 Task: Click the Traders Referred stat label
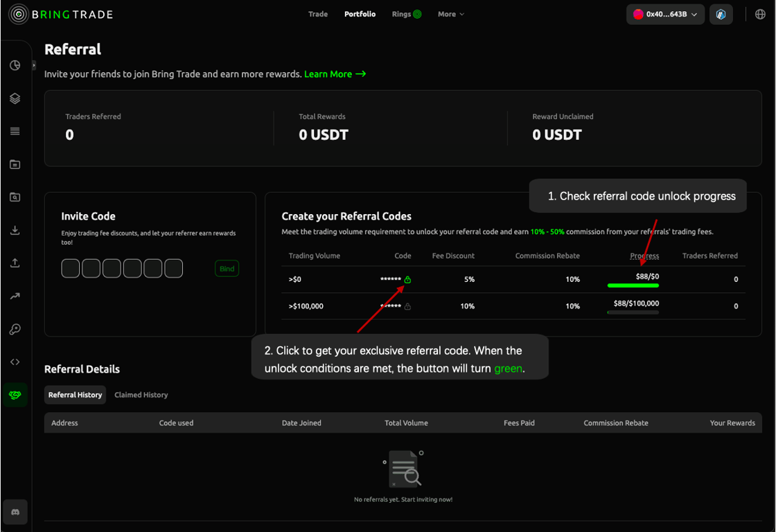[93, 117]
